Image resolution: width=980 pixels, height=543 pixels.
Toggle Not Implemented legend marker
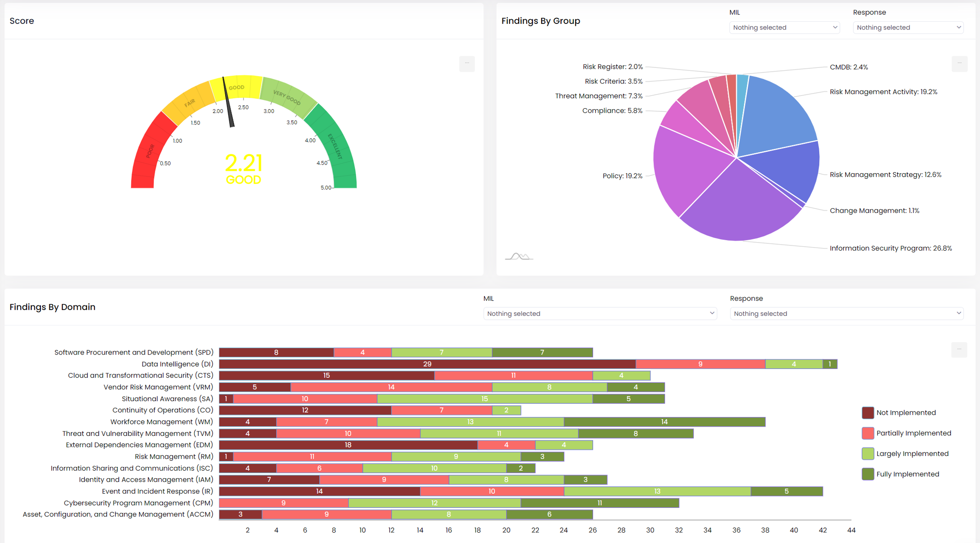tap(867, 412)
